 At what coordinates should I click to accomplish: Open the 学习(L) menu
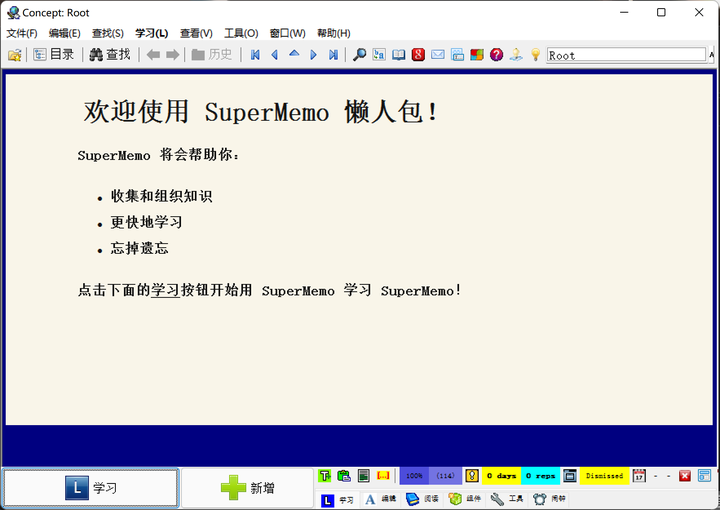(x=152, y=33)
